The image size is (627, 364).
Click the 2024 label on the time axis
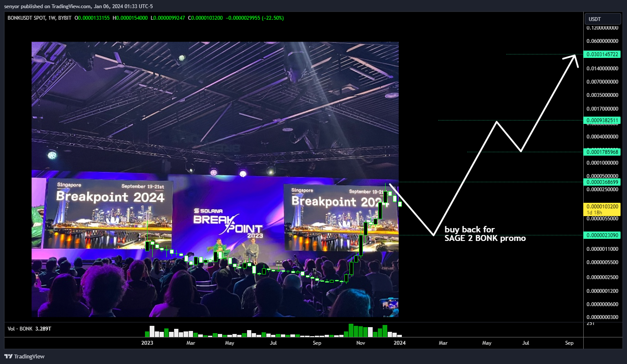point(400,343)
